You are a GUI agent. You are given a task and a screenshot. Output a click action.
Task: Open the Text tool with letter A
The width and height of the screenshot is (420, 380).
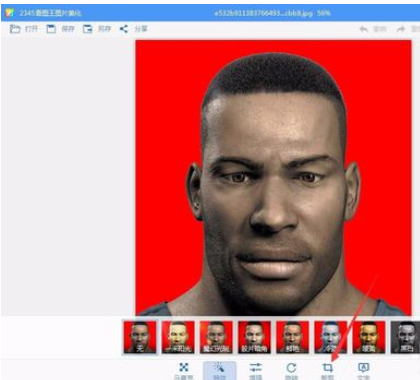363,368
